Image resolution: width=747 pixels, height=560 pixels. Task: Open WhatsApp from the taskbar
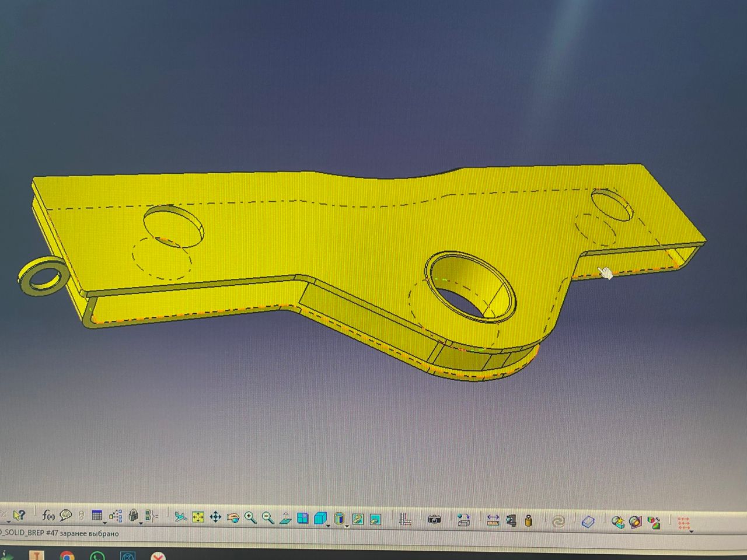97,555
